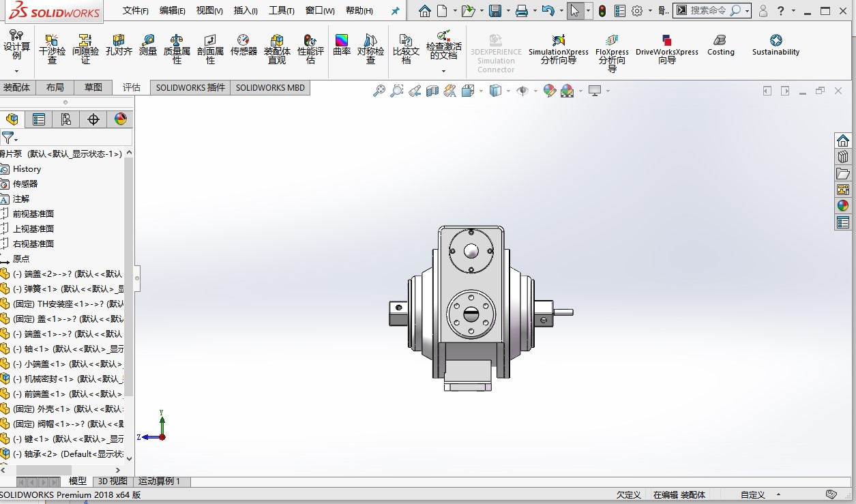Run 对称检查 symmetry check

tap(370, 49)
